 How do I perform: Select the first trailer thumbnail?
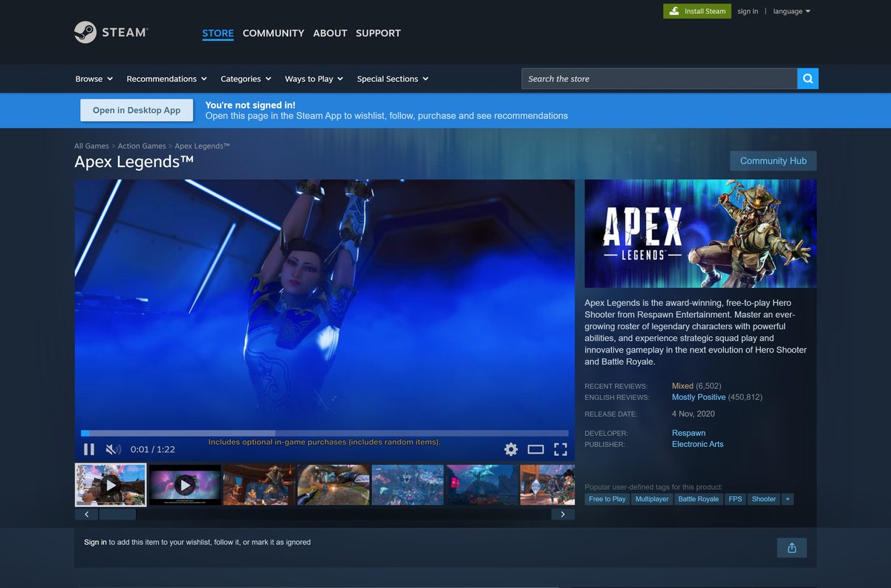click(111, 485)
